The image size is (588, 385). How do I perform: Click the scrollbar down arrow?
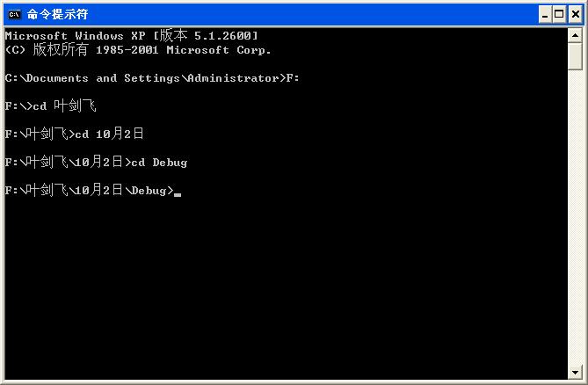(x=576, y=372)
